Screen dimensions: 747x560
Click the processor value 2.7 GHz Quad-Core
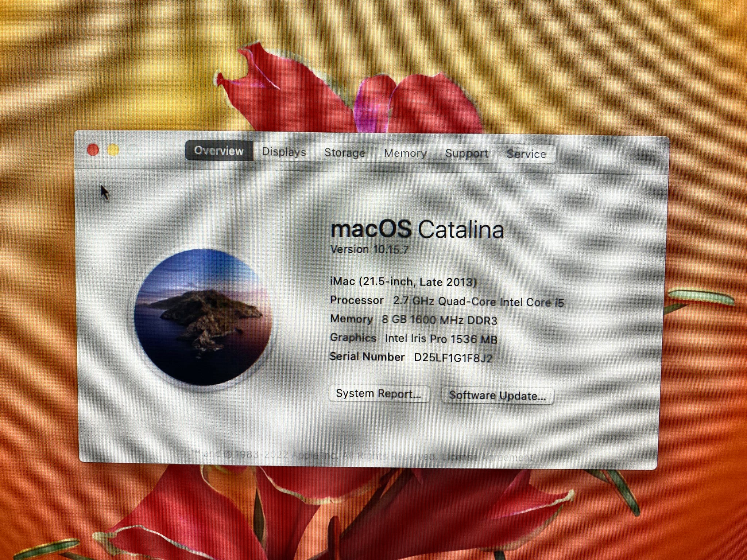pos(479,302)
